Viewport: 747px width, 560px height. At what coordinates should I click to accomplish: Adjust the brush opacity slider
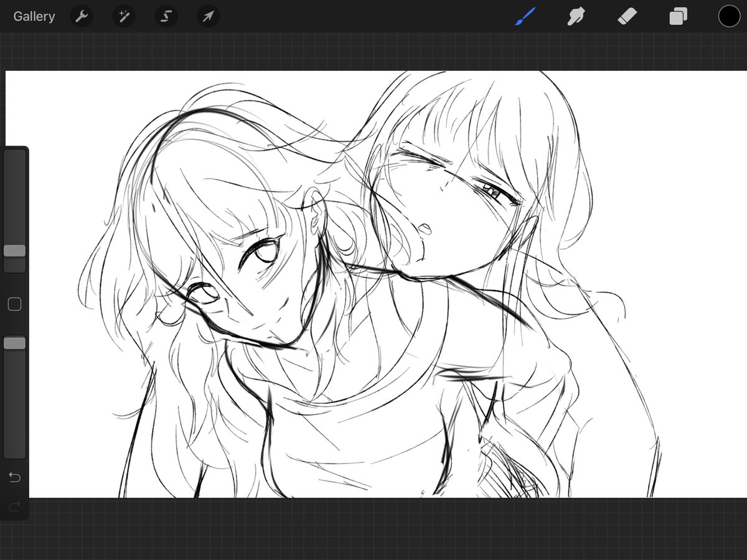click(x=14, y=397)
